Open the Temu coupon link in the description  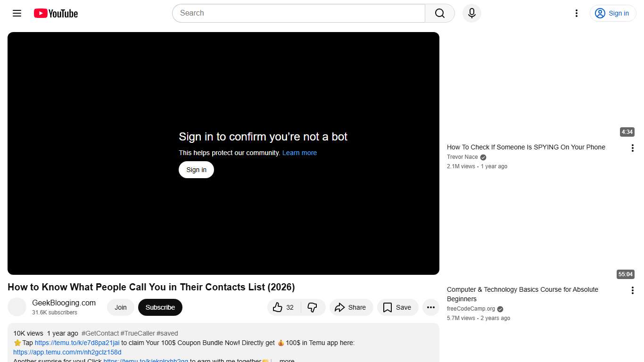coord(77,343)
